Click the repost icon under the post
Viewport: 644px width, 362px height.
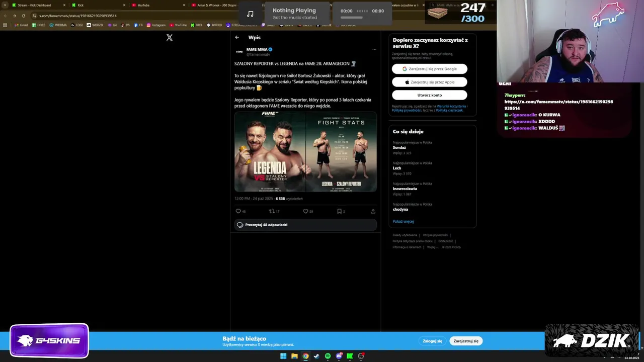(272, 211)
